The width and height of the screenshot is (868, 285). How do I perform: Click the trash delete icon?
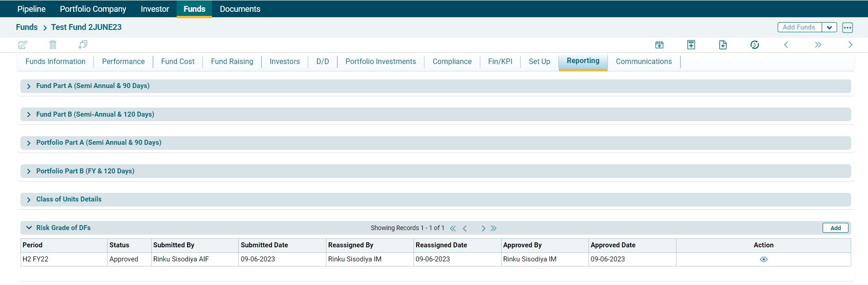click(x=53, y=44)
